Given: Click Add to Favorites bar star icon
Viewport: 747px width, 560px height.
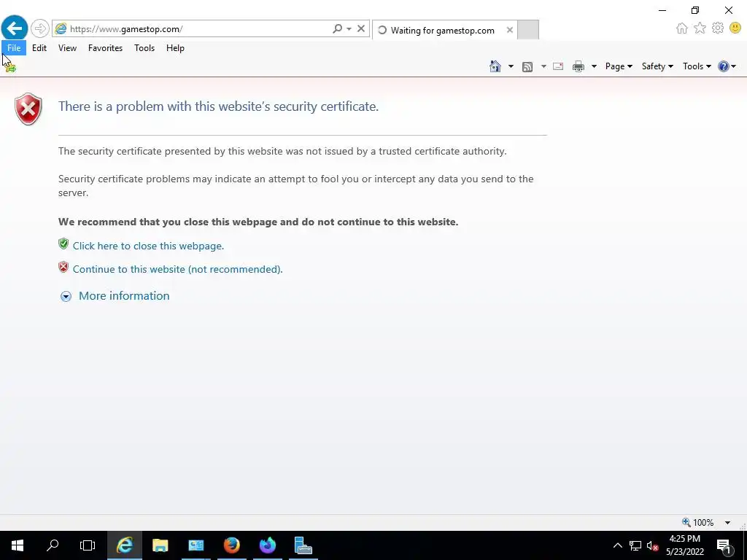Looking at the screenshot, I should (10, 67).
